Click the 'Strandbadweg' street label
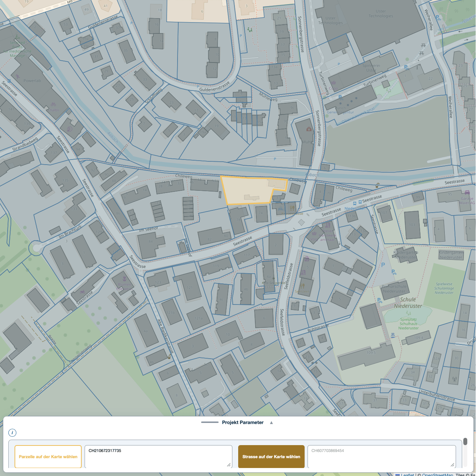The width and height of the screenshot is (476, 476). point(25,144)
